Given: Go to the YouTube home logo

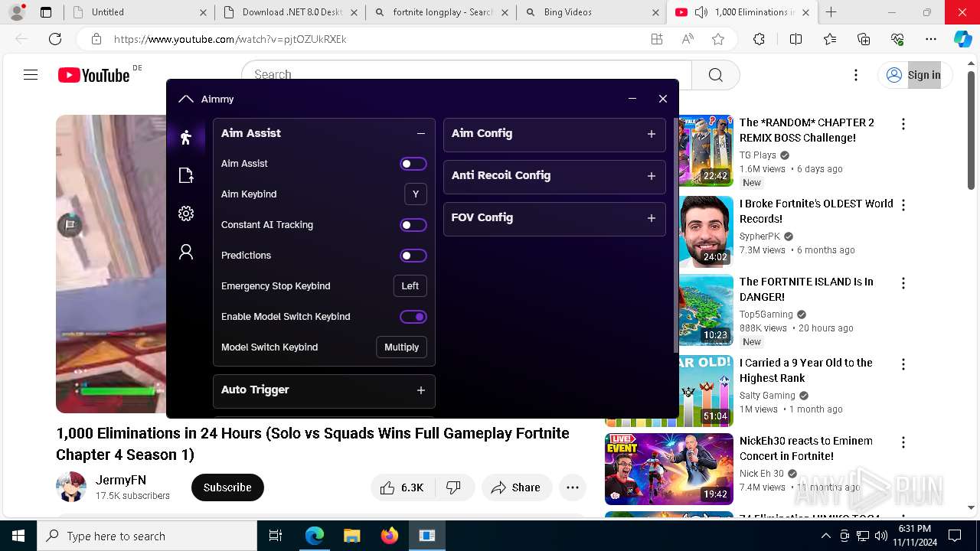Looking at the screenshot, I should (94, 75).
